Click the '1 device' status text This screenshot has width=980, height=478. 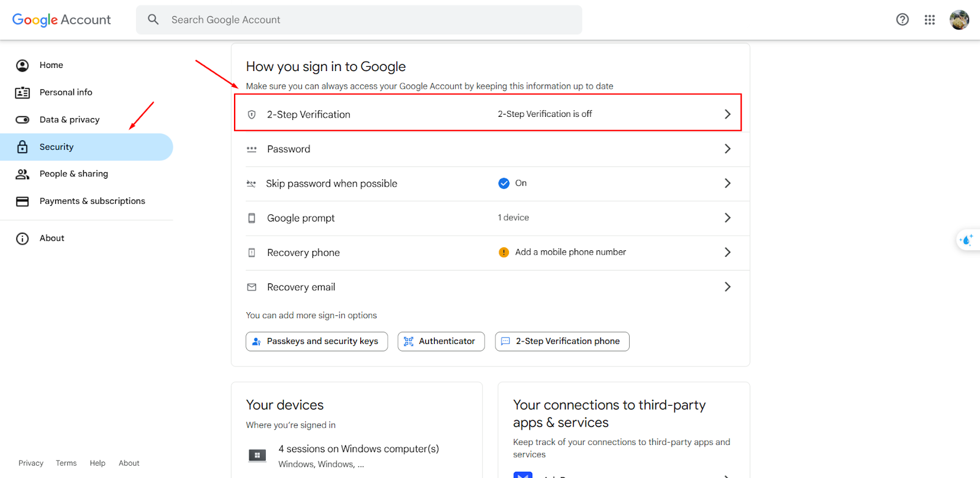coord(513,218)
